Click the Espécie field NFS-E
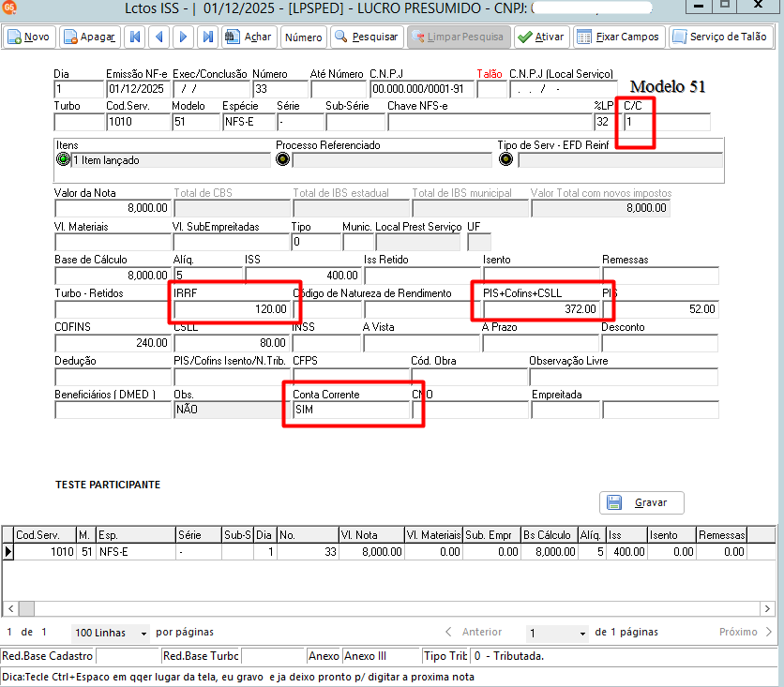784x687 pixels. 249,122
